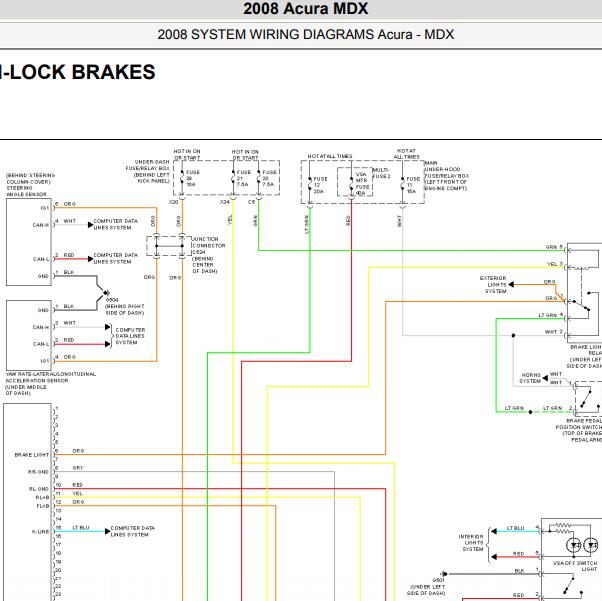Click the first LED symbol in VSA OFF switch light

tap(573, 545)
